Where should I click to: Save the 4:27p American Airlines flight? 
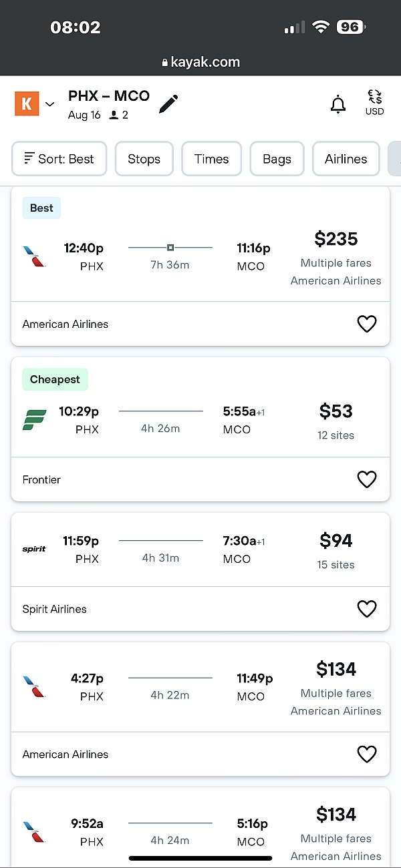366,754
